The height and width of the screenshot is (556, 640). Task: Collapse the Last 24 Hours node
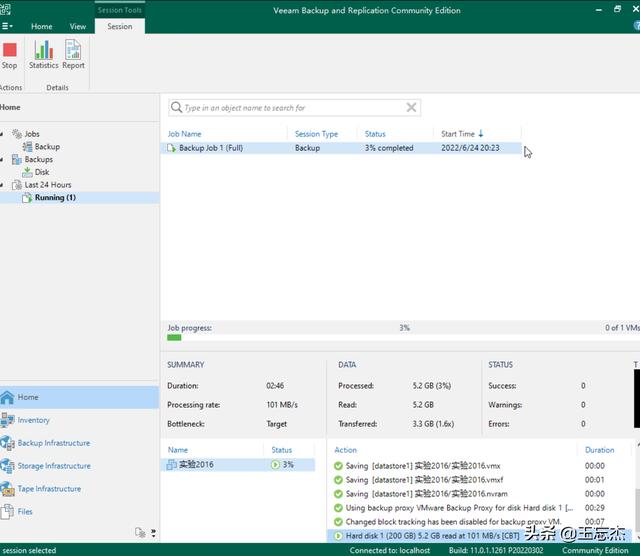click(x=2, y=185)
